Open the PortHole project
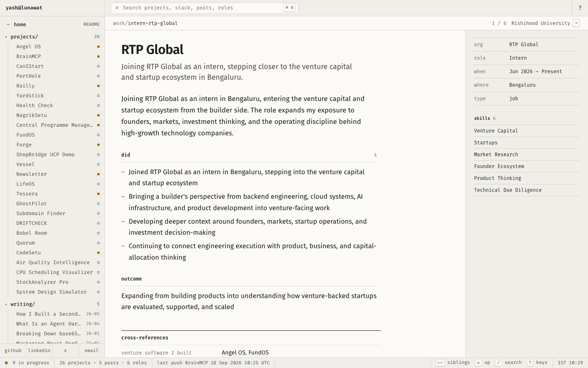 tap(57, 76)
